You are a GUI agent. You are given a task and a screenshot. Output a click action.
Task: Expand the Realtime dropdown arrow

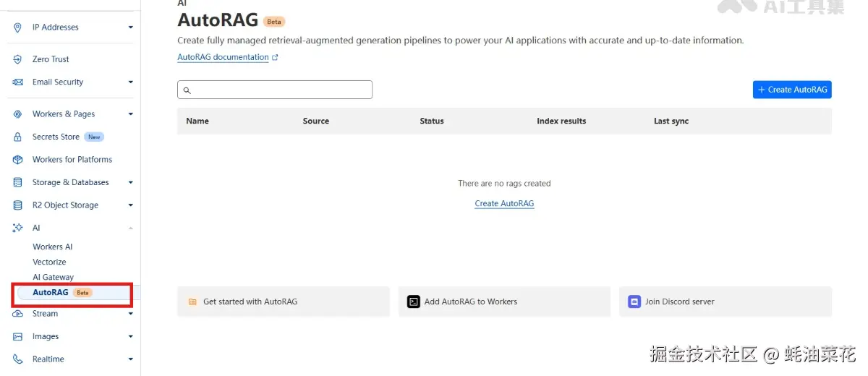point(131,359)
